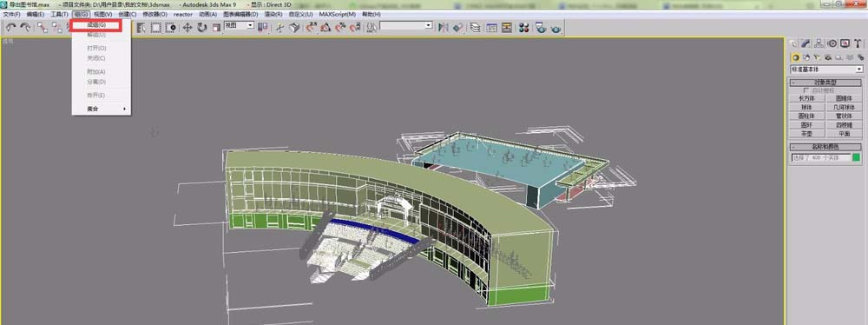The image size is (868, 325).
Task: Open the 文件(F) menu
Action: click(x=11, y=14)
